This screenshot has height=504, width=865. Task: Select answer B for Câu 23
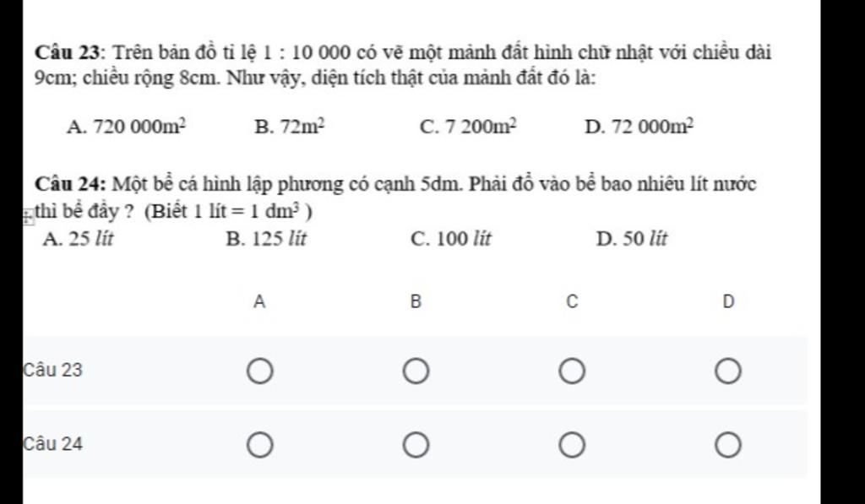point(416,371)
